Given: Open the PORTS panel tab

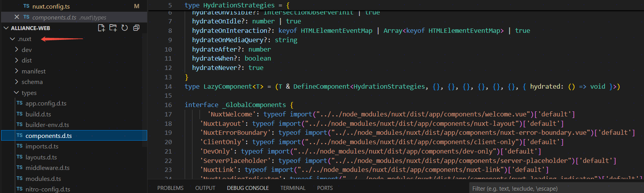Looking at the screenshot, I should (x=325, y=188).
